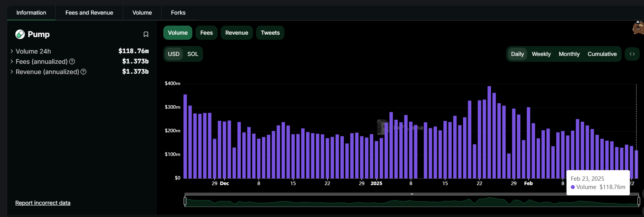
Task: Click the tallest volume bar in January
Action: coord(489,132)
